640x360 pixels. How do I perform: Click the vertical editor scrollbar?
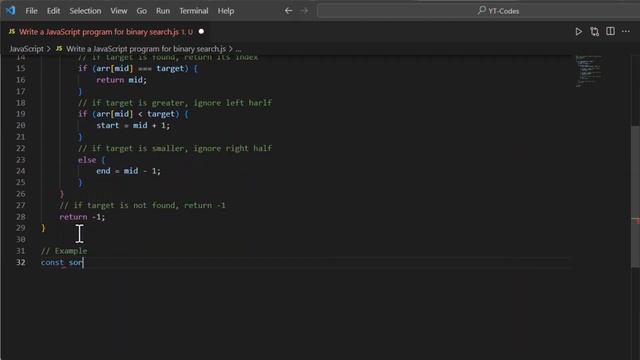(635, 197)
